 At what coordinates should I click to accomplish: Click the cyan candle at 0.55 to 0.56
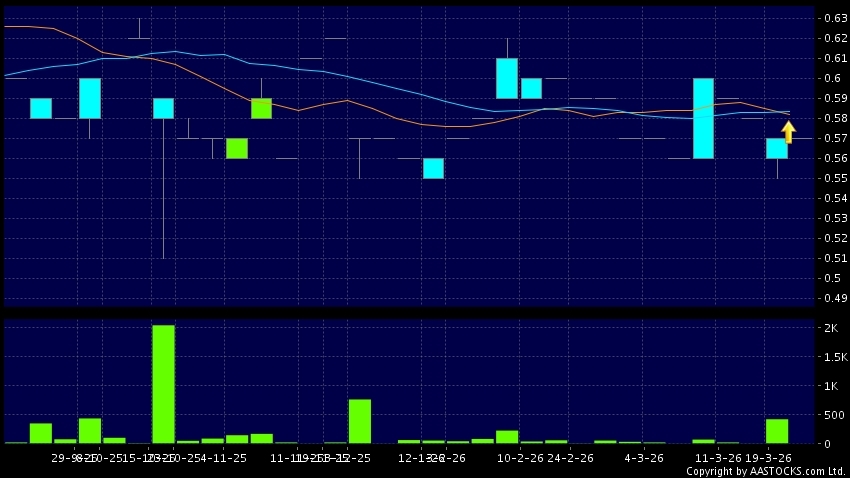coord(433,168)
